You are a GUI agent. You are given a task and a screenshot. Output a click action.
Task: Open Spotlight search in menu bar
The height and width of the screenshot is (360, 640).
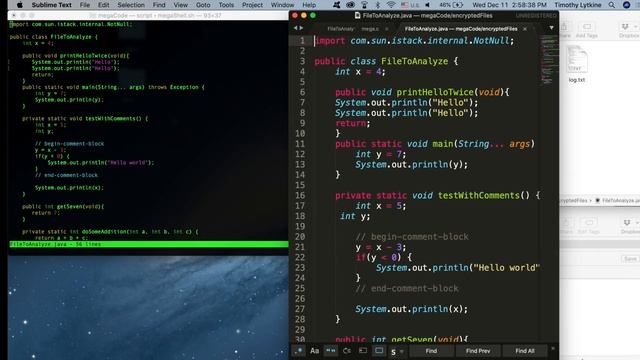click(x=611, y=5)
